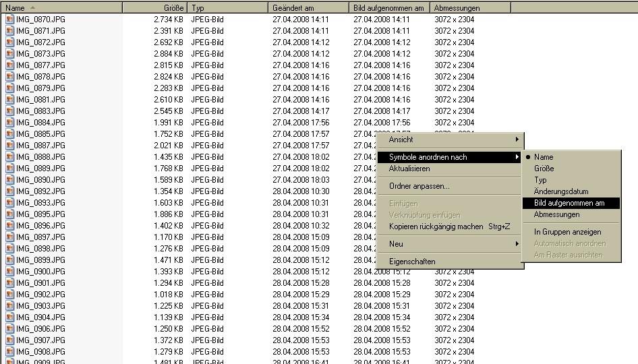Choose the Name sort radio option
This screenshot has width=638, height=364.
543,157
